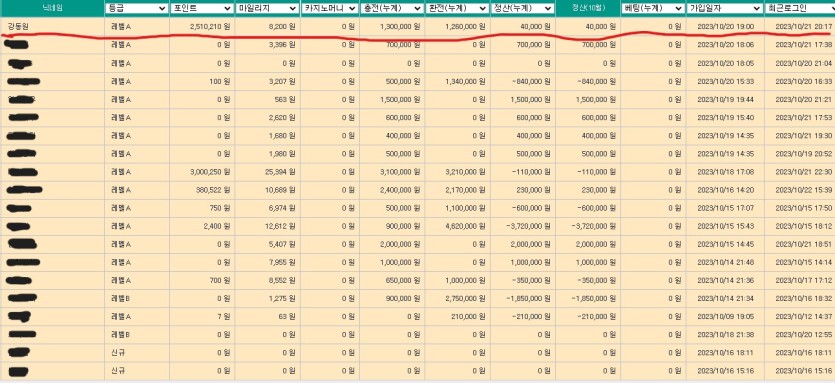
Task: Click the 닉네임 column header
Action: 52,8
